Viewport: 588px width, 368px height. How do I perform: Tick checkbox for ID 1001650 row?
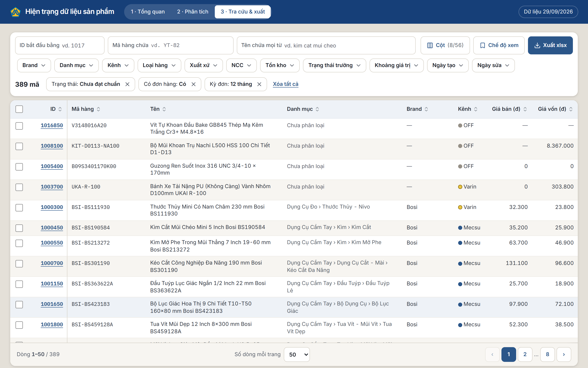point(19,304)
